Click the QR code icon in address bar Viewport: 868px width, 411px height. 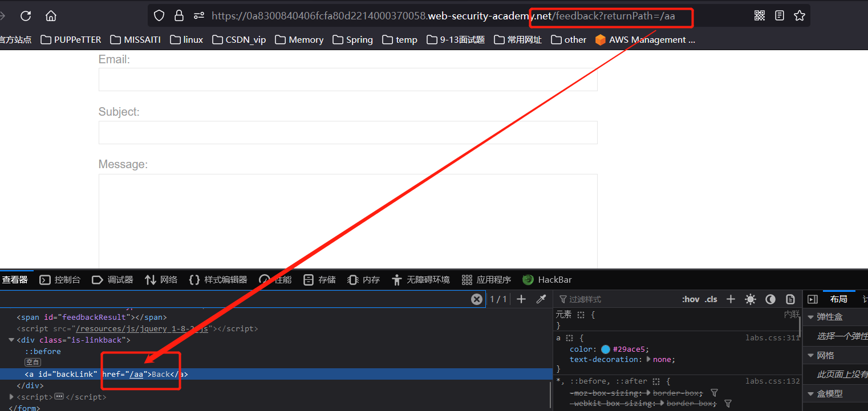(760, 16)
